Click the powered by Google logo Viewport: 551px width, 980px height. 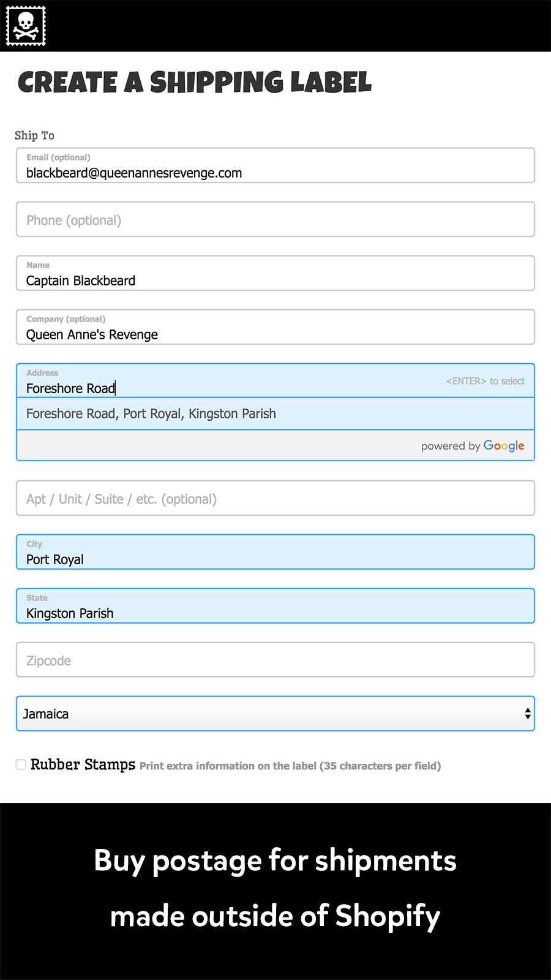click(x=473, y=446)
